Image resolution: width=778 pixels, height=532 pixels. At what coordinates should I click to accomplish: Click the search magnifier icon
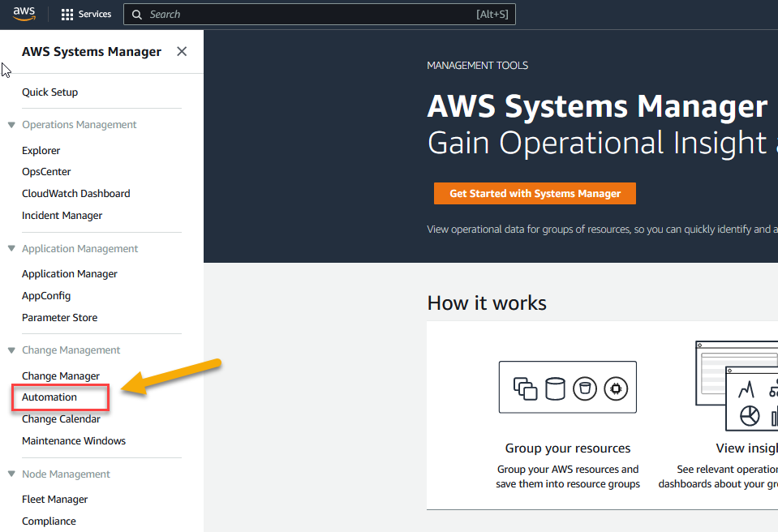137,14
